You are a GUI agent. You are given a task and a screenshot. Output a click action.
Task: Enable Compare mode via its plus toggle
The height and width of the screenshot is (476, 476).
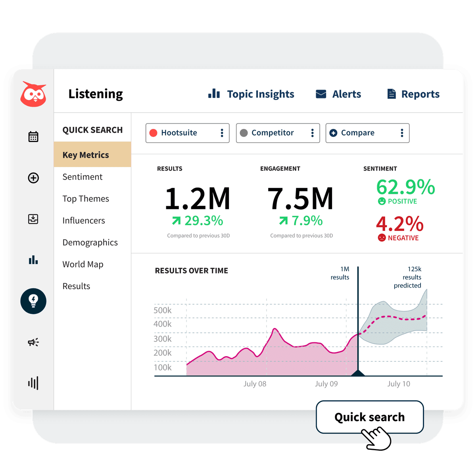[x=334, y=133]
